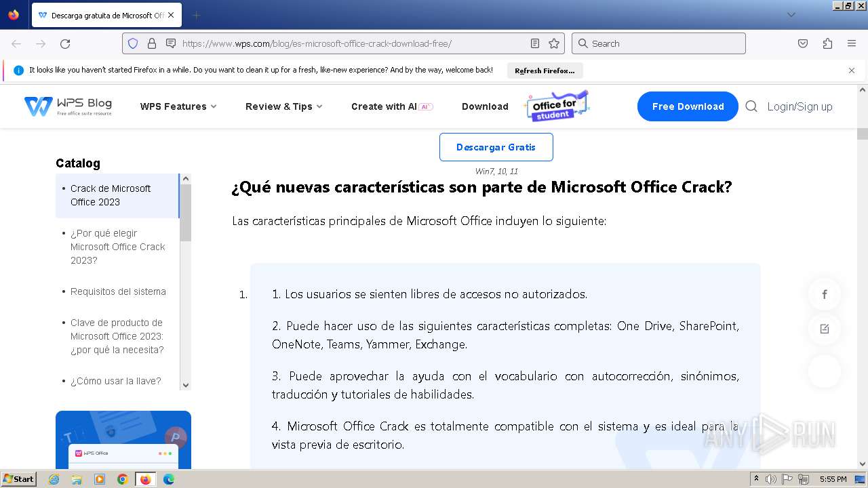Share article on Facebook icon
The image size is (868, 488).
825,294
